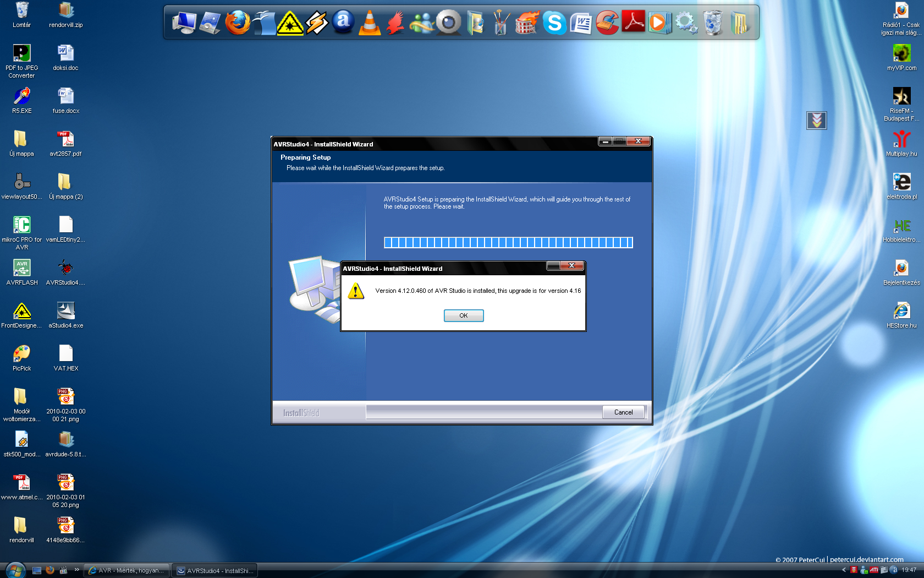Select the doksi.doc desktop document
Image resolution: width=924 pixels, height=578 pixels.
point(66,58)
